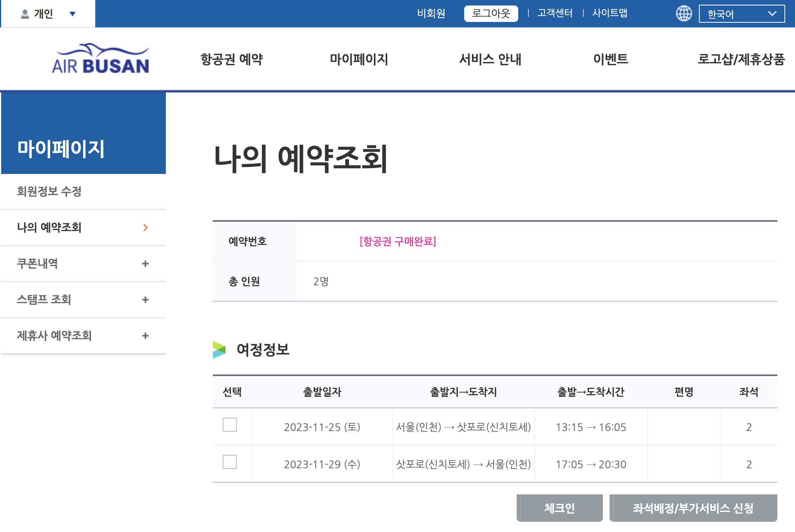Open the 서비스 안내 menu
The width and height of the screenshot is (795, 532).
(490, 60)
